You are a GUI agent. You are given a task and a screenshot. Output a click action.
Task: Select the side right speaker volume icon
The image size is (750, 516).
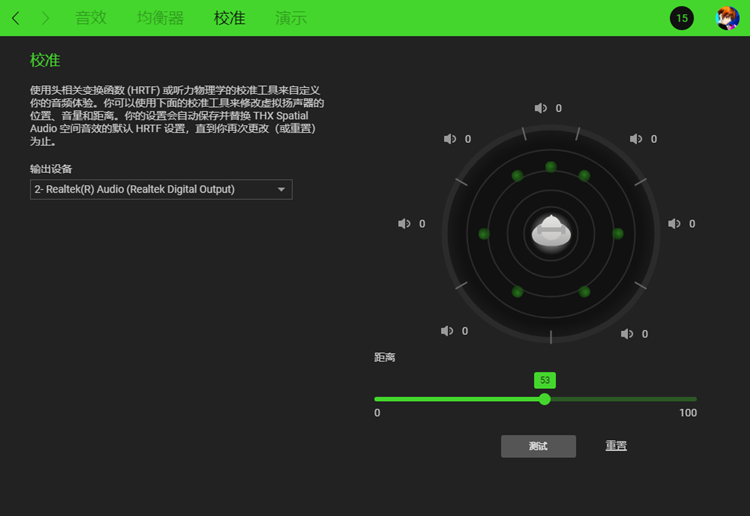tap(674, 223)
